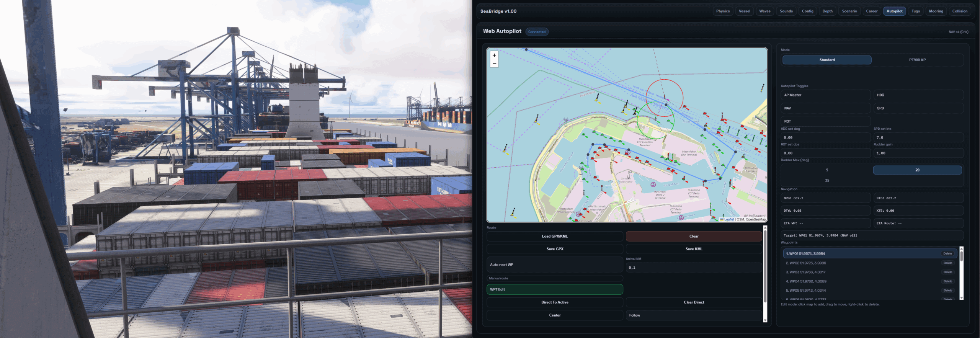Set Rudder Max to 35 degrees
Viewport: 980px width, 338px height.
tap(827, 181)
